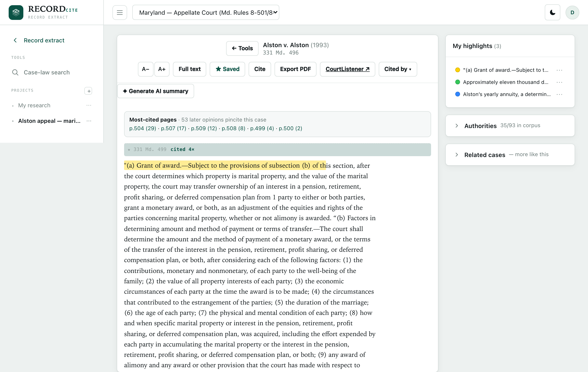This screenshot has width=588, height=372.
Task: Click the RecordCite logo icon
Action: pyautogui.click(x=16, y=13)
